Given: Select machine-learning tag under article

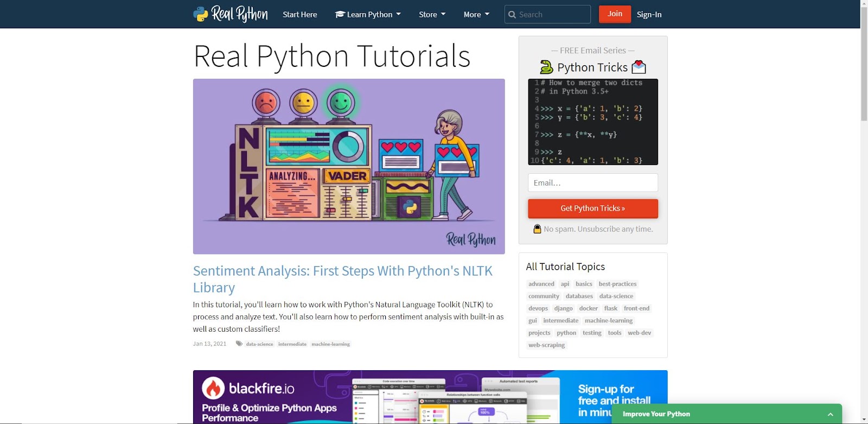Looking at the screenshot, I should click(330, 344).
